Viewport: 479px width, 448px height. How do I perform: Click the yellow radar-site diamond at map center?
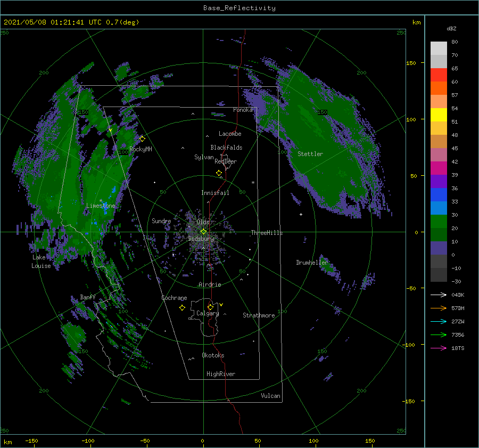203,232
